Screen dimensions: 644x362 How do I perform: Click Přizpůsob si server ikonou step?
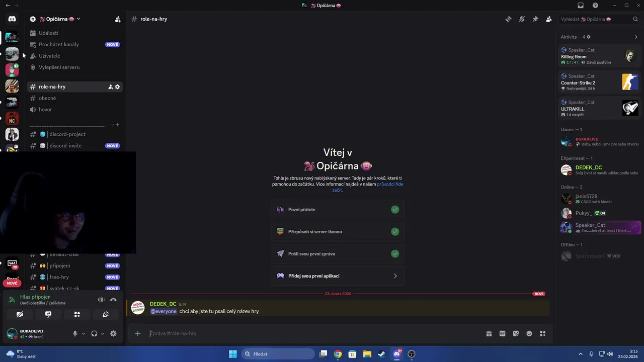click(x=337, y=232)
